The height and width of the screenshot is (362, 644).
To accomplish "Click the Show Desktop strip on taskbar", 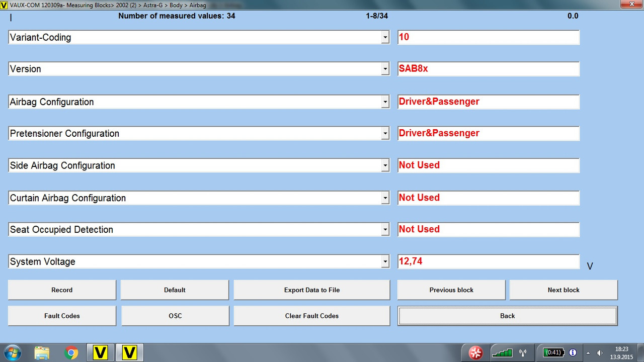I will 640,353.
